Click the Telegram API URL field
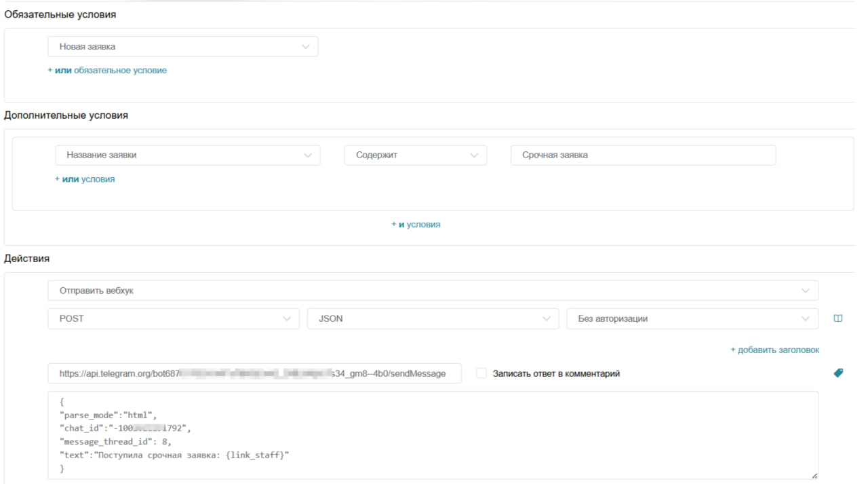 (x=254, y=373)
